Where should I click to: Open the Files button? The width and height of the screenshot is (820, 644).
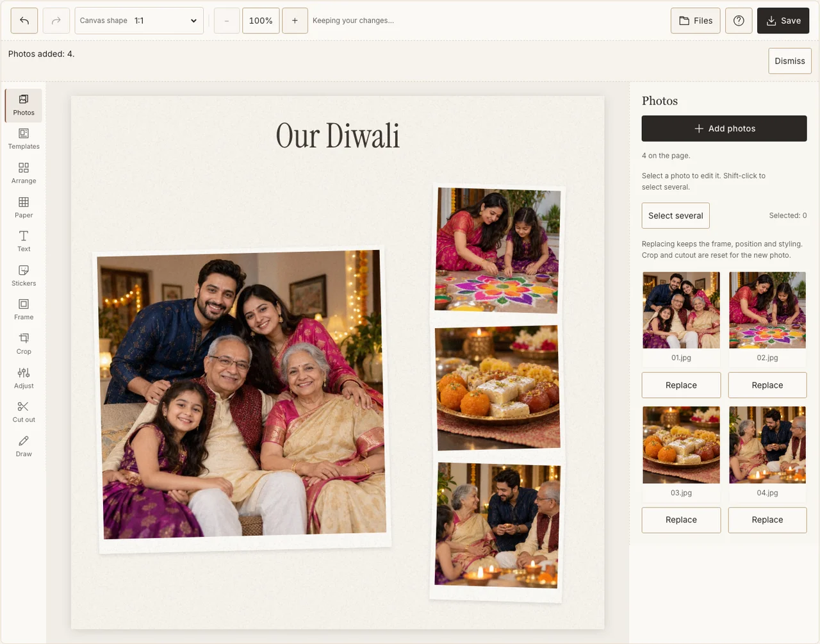click(x=696, y=21)
